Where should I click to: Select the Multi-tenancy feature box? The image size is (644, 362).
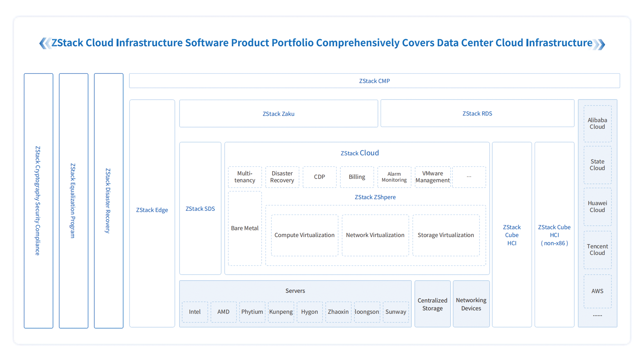[245, 177]
